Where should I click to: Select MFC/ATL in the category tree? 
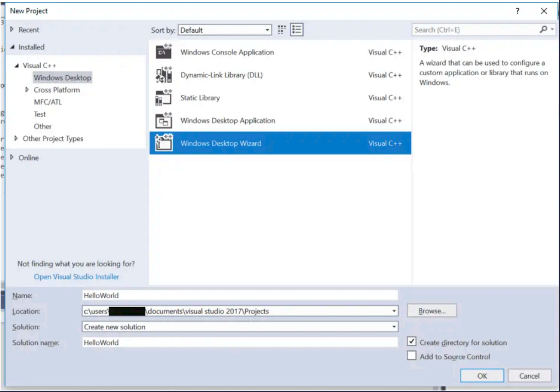pyautogui.click(x=48, y=102)
